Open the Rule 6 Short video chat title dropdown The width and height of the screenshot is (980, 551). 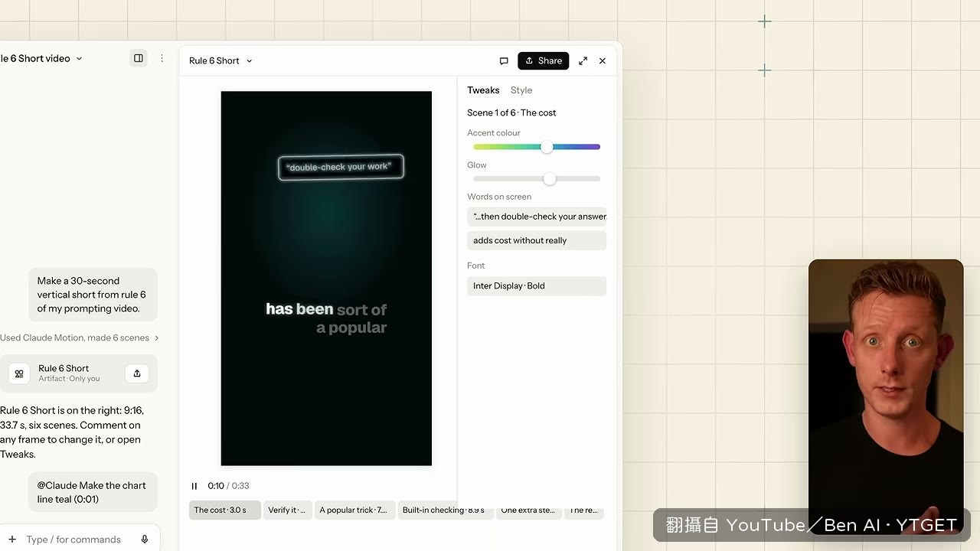click(x=41, y=58)
